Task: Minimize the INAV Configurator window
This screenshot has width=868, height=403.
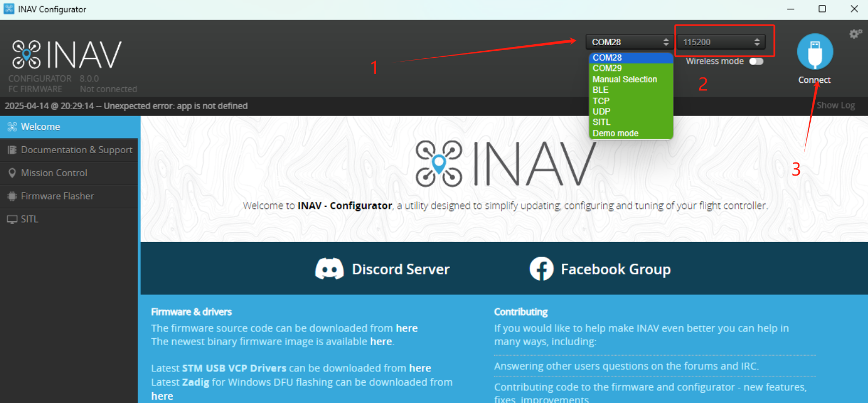Action: click(791, 9)
